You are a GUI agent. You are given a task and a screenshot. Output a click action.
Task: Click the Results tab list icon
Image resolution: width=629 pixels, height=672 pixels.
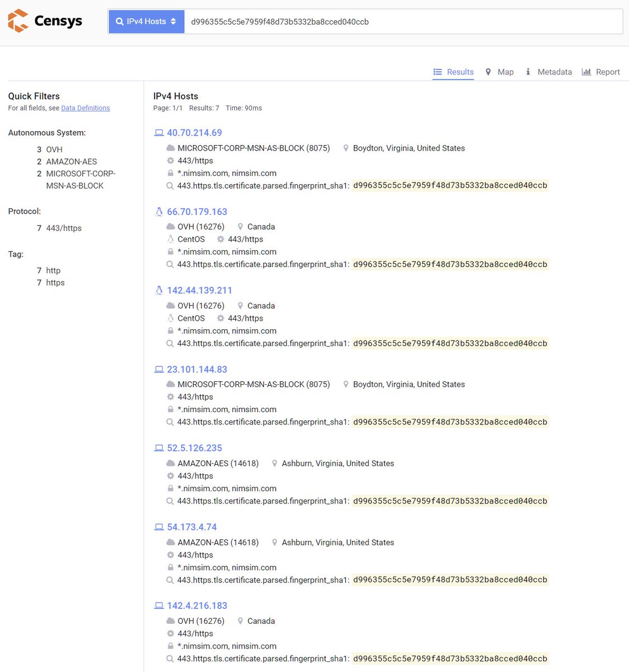[438, 72]
